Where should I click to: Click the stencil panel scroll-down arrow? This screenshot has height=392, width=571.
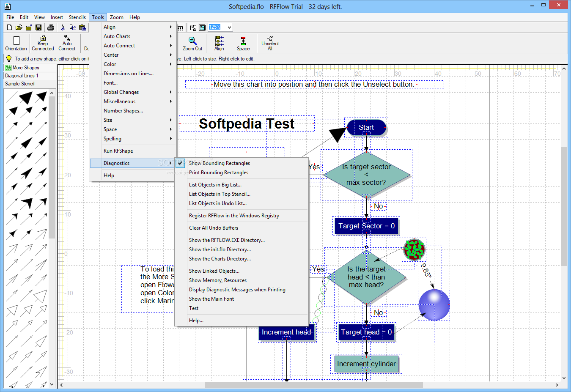52,384
